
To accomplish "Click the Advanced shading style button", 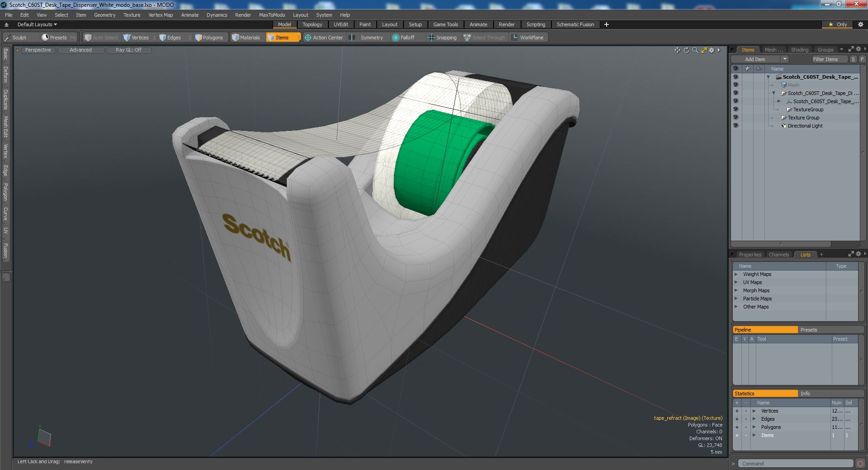I will [81, 50].
